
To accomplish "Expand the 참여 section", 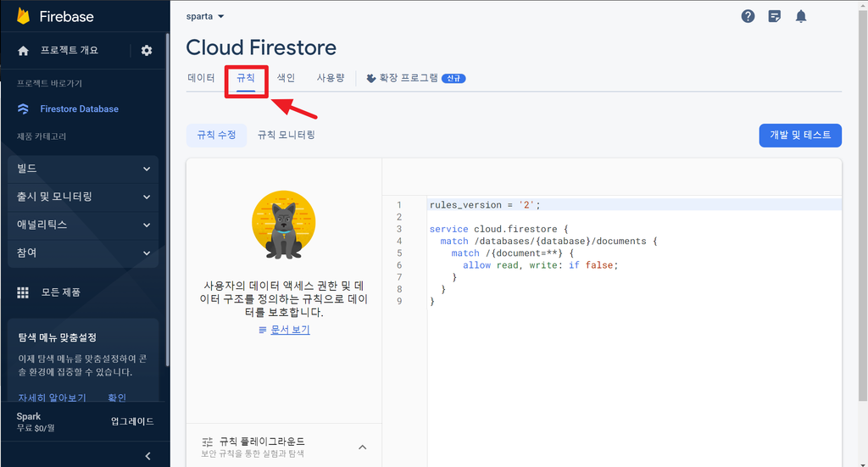I will (x=83, y=253).
